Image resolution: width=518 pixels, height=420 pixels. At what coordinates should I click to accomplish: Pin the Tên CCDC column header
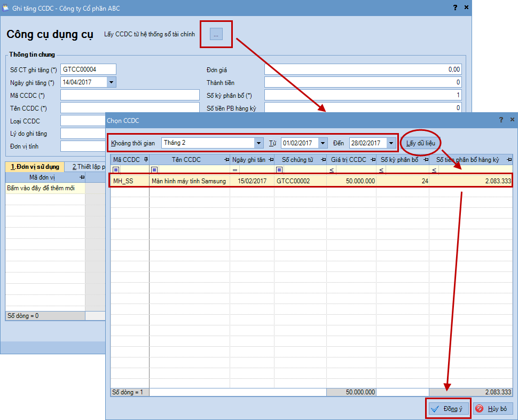click(x=226, y=159)
